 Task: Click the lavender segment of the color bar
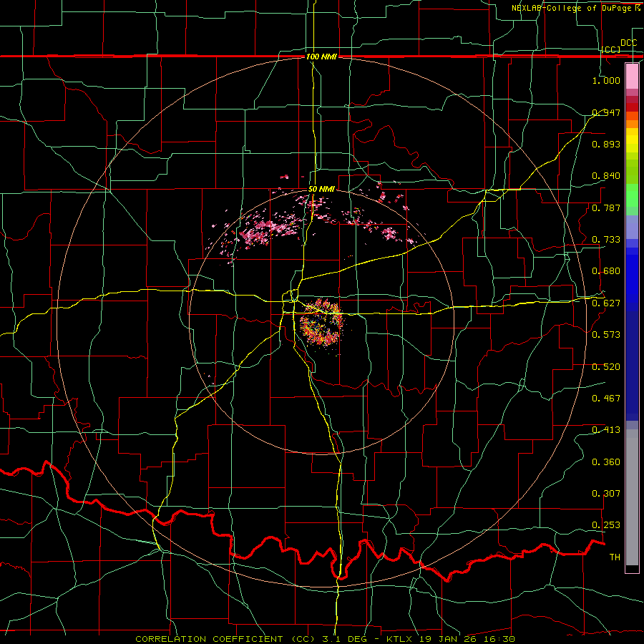point(632,227)
